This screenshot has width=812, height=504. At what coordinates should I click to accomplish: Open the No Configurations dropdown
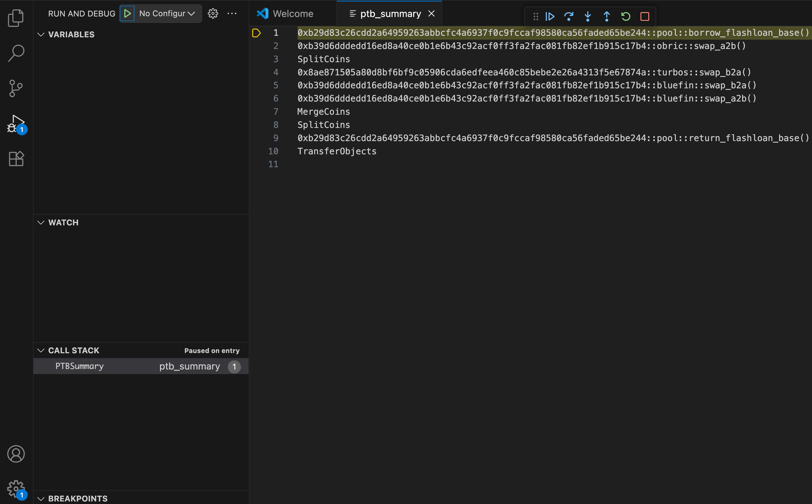pos(167,13)
